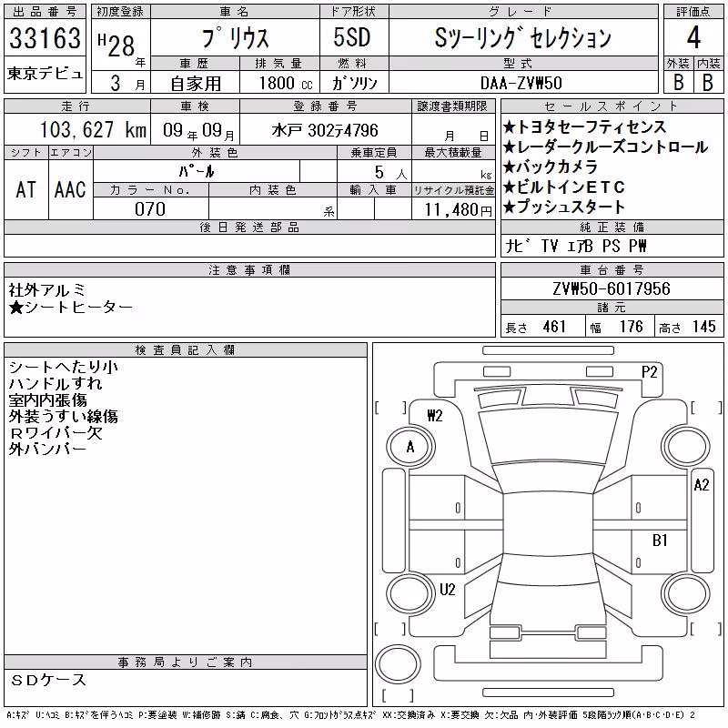
Task: Click the B1 mark on right rear door
Action: pos(660,541)
